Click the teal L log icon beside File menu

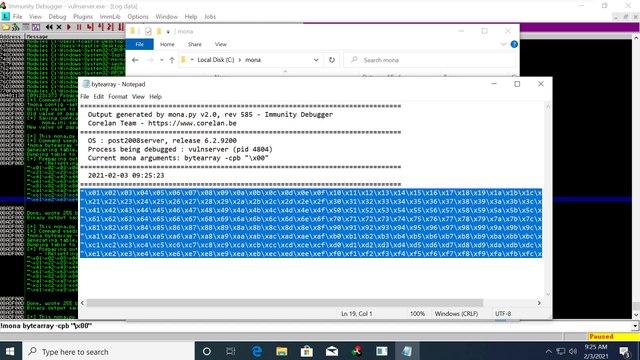pos(6,16)
